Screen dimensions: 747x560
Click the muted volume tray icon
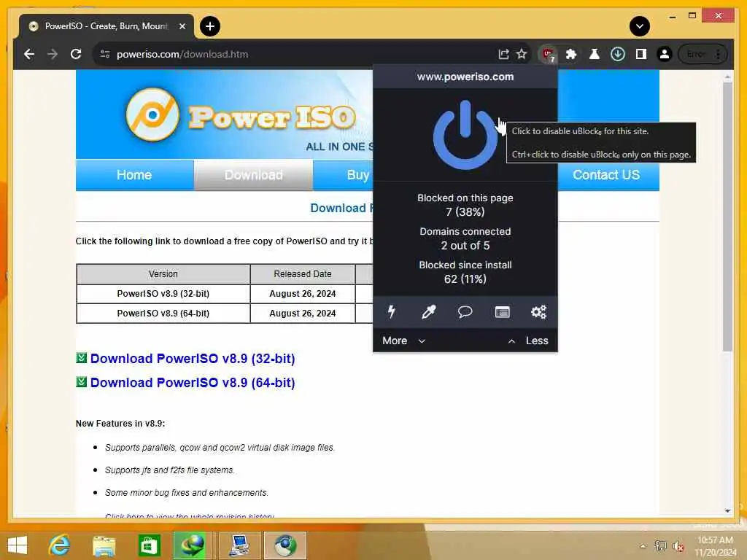click(x=678, y=546)
